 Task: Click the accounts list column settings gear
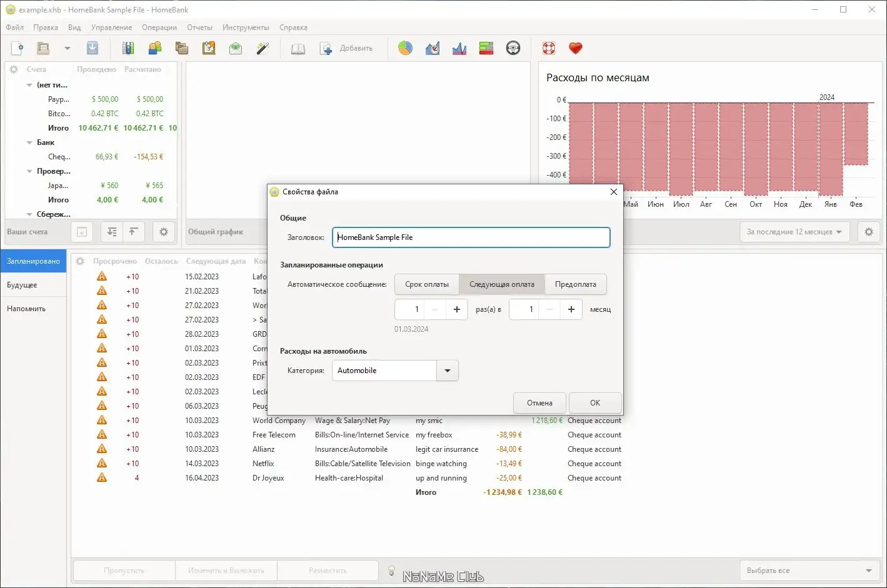pyautogui.click(x=14, y=69)
